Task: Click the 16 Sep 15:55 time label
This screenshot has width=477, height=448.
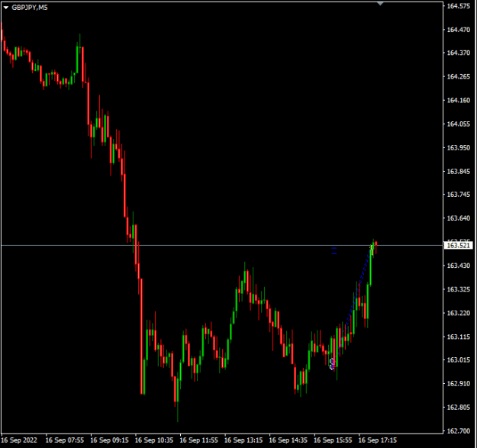Action: (333, 440)
